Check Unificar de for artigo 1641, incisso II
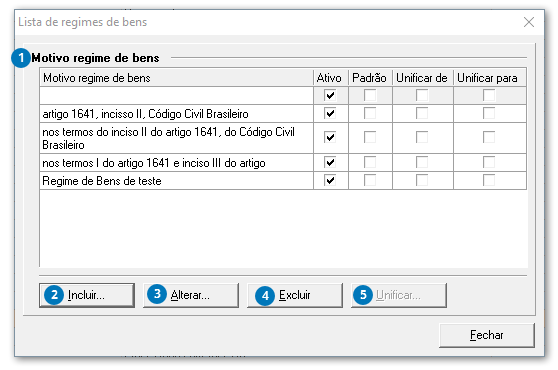 (422, 113)
